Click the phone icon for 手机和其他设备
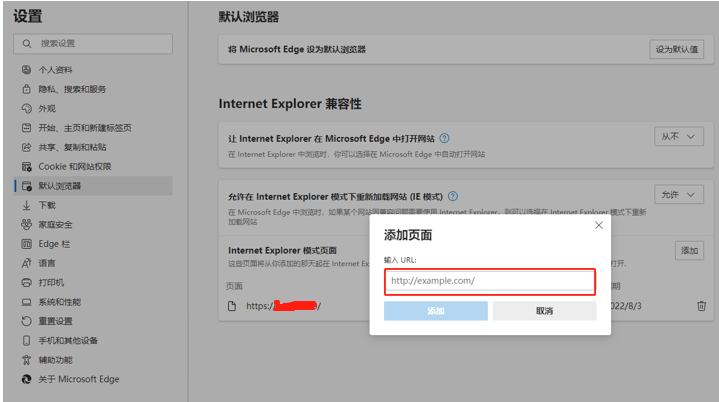Image resolution: width=719 pixels, height=402 pixels. click(x=26, y=341)
